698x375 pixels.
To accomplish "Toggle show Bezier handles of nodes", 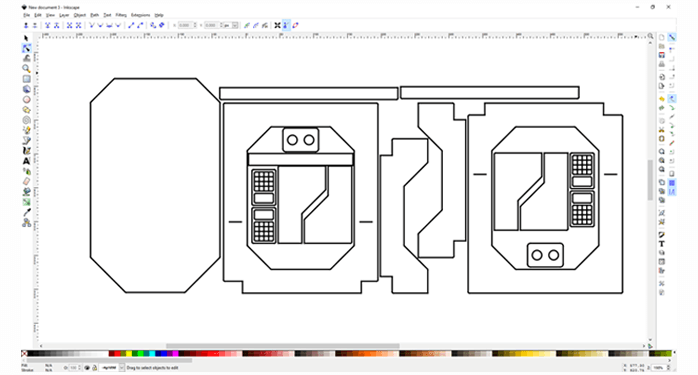I will click(x=286, y=25).
